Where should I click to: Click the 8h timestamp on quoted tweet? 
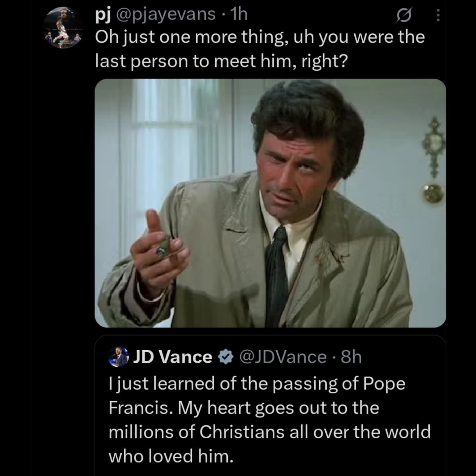point(351,357)
